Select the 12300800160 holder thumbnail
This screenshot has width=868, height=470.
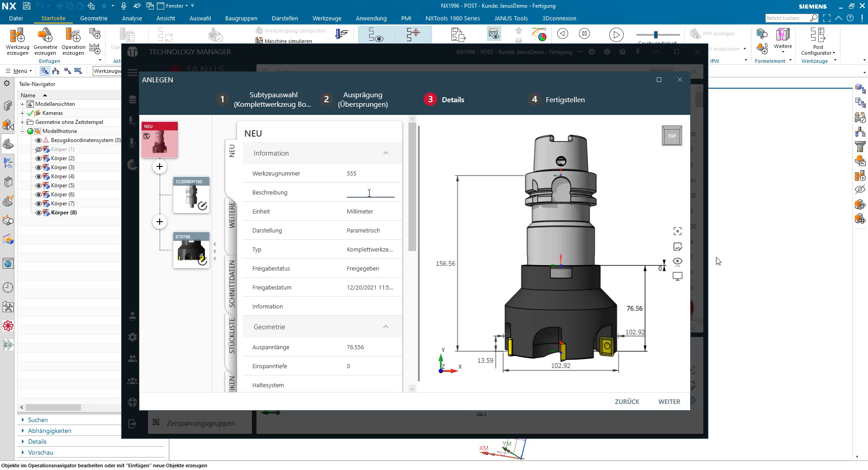[x=191, y=195]
